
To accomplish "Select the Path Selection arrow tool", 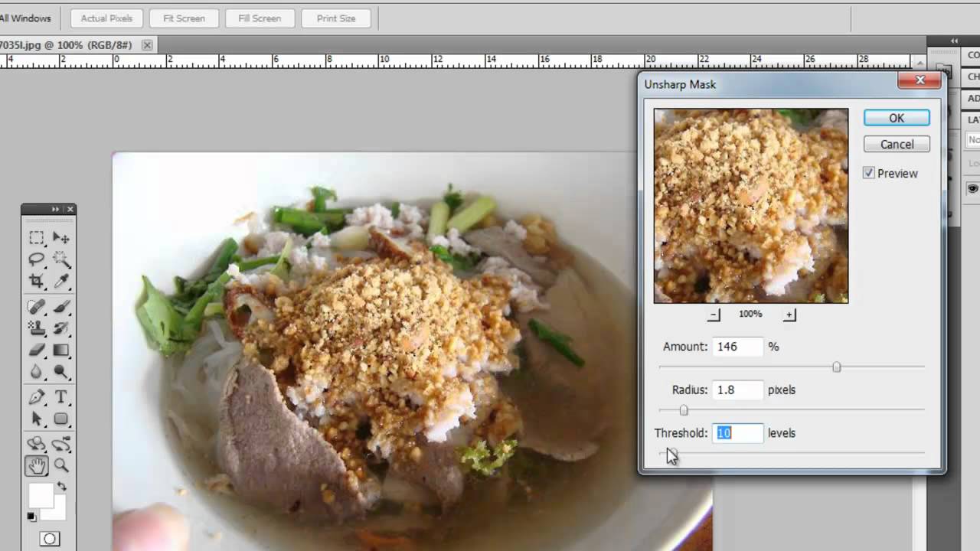I will pos(36,419).
